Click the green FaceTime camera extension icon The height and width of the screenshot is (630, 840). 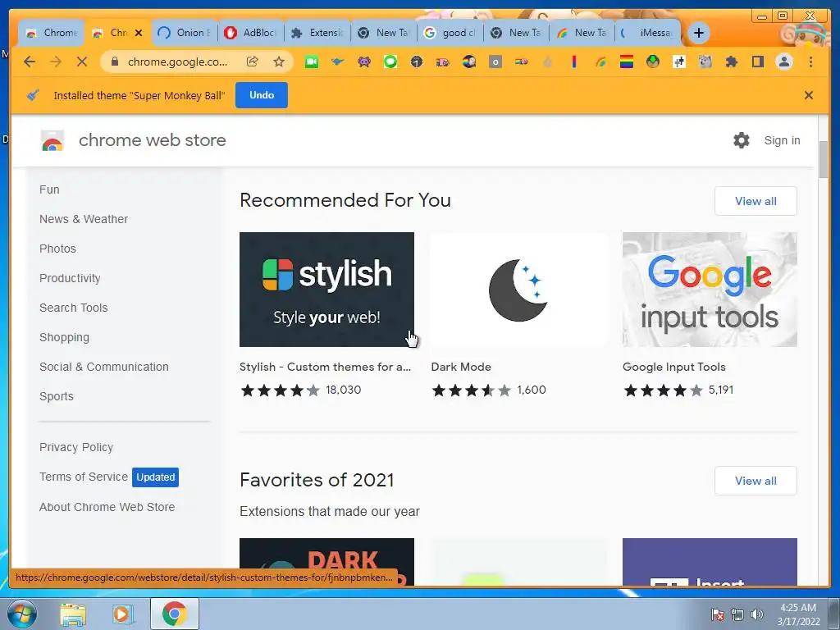click(311, 62)
